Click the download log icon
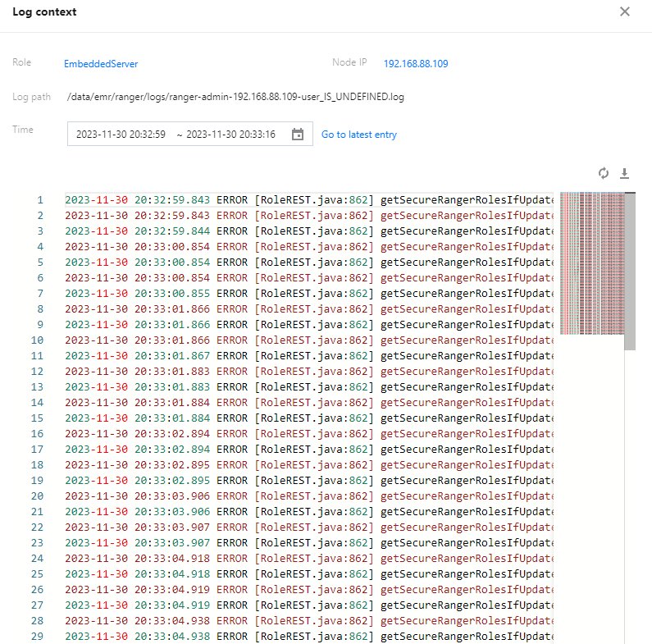Screen dimensions: 652x644 624,173
